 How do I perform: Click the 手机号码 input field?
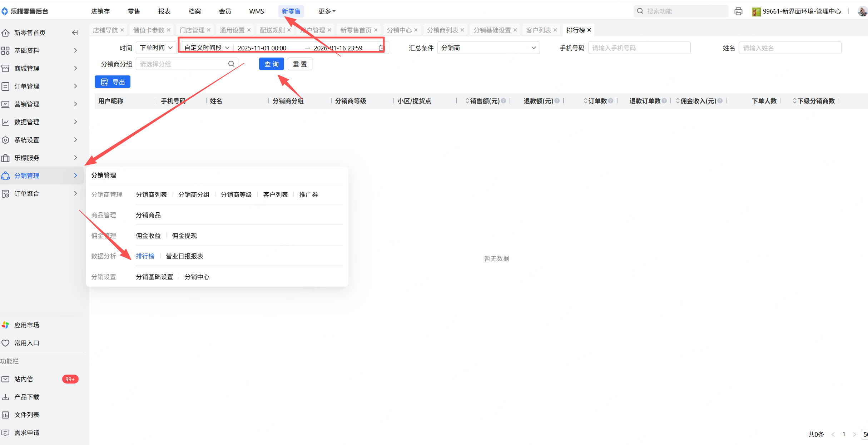click(639, 48)
